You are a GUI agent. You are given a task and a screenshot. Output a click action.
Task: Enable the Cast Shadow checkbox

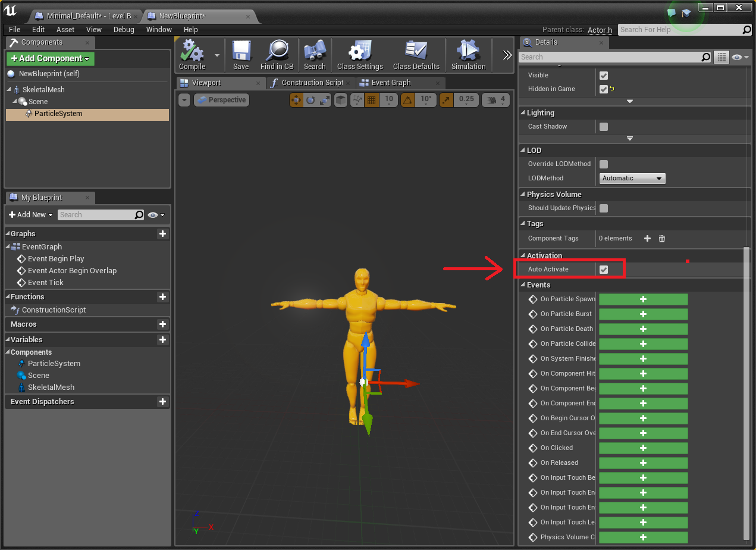(x=604, y=127)
